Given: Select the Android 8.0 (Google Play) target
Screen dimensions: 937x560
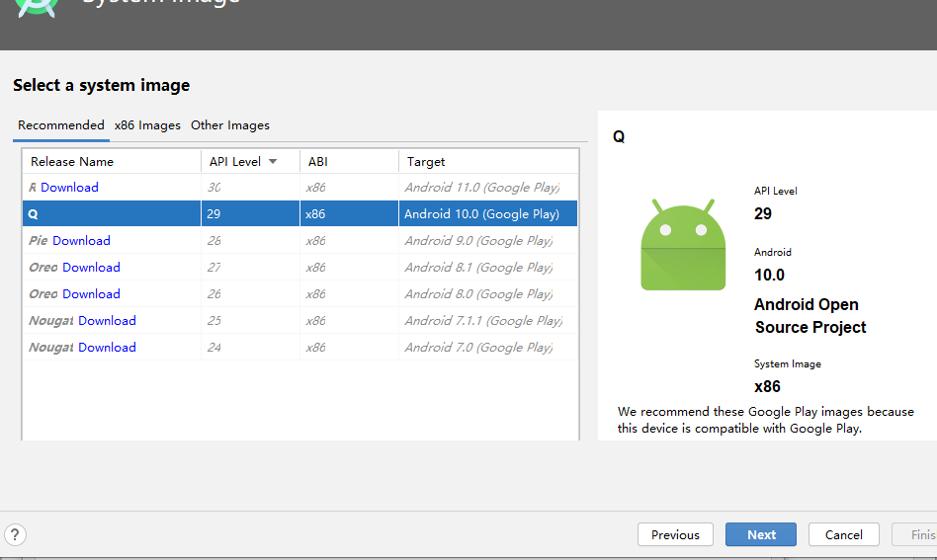Looking at the screenshot, I should [x=478, y=294].
